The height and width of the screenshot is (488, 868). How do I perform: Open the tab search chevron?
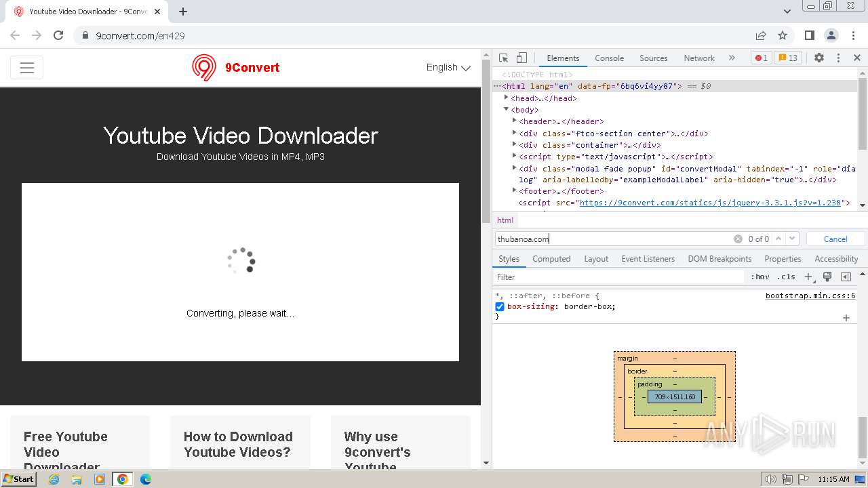click(x=787, y=12)
